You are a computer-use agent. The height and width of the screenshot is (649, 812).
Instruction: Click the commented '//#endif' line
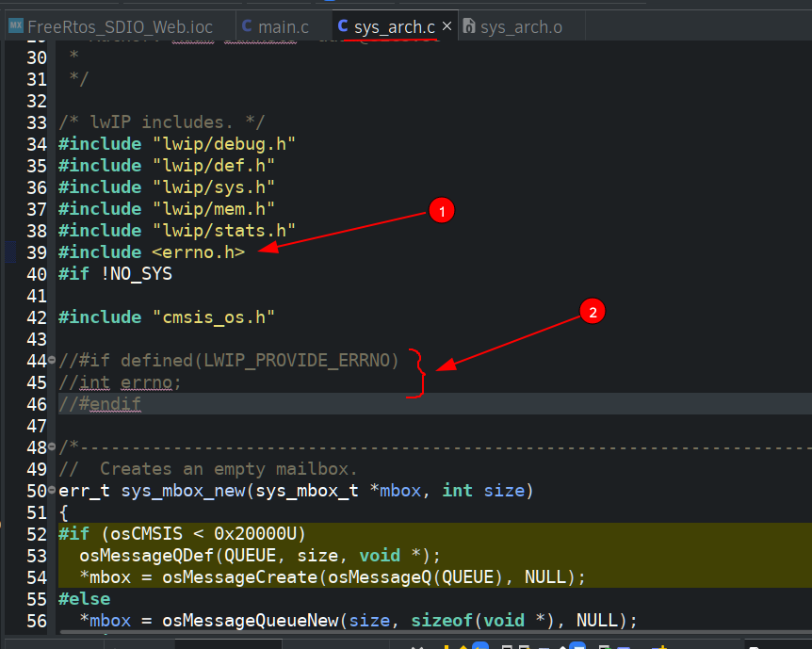point(100,404)
